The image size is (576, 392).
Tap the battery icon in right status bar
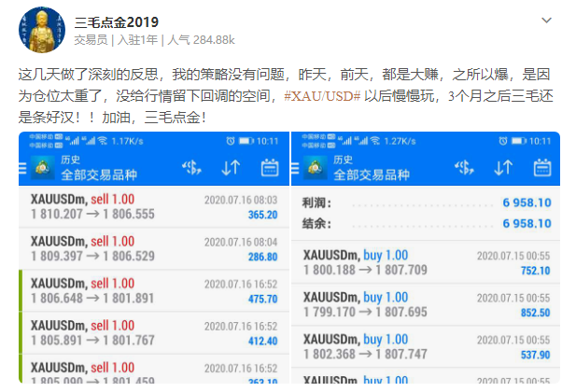coord(519,141)
